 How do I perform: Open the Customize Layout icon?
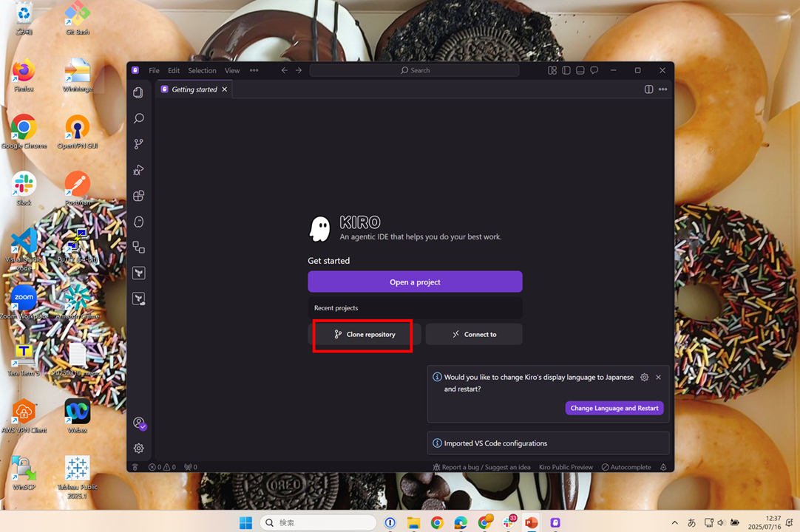pyautogui.click(x=552, y=70)
